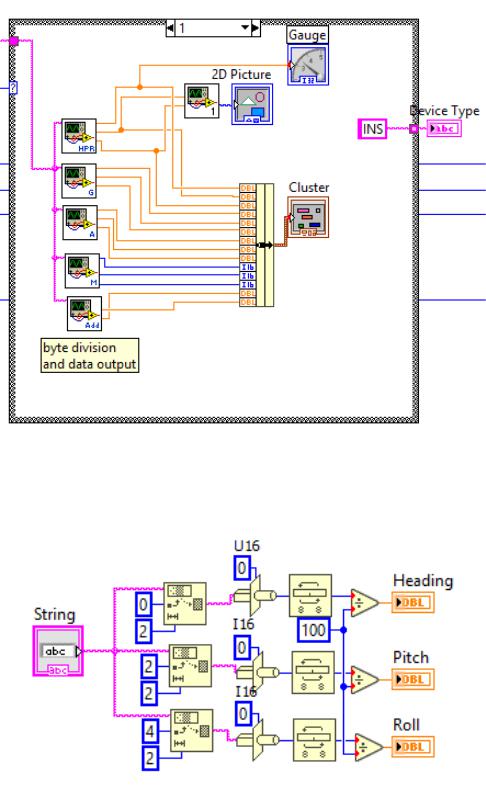The height and width of the screenshot is (797, 486).
Task: Select the Add subVI icon
Action: [x=84, y=313]
